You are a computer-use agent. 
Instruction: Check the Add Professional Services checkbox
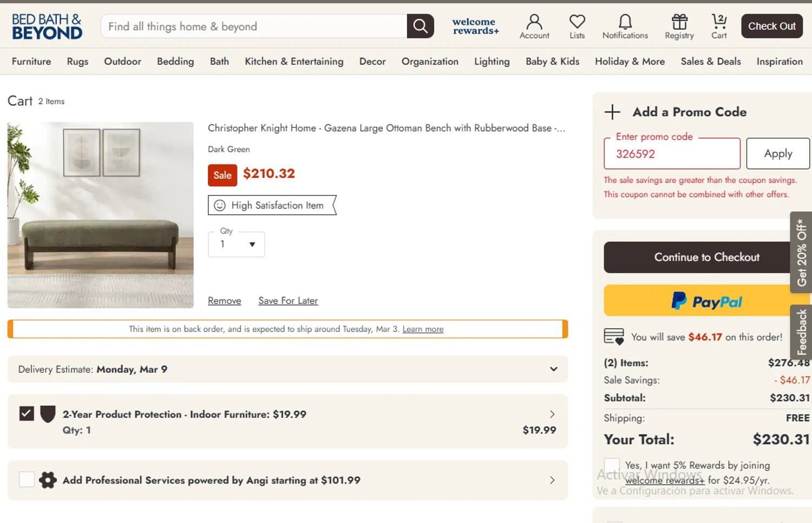click(27, 479)
